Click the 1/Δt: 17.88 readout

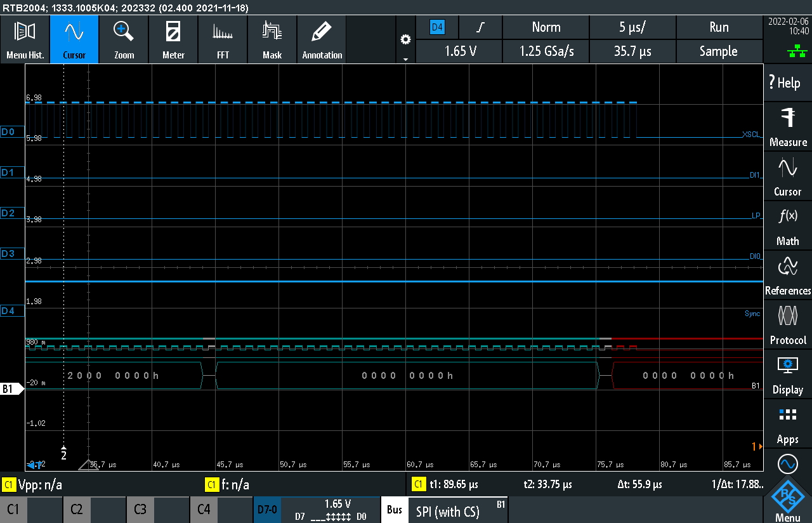(737, 485)
